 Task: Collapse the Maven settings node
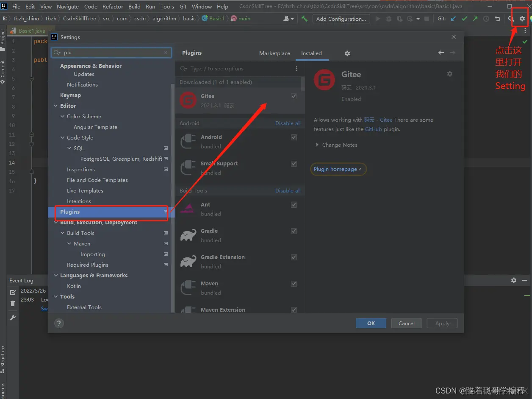pyautogui.click(x=69, y=244)
